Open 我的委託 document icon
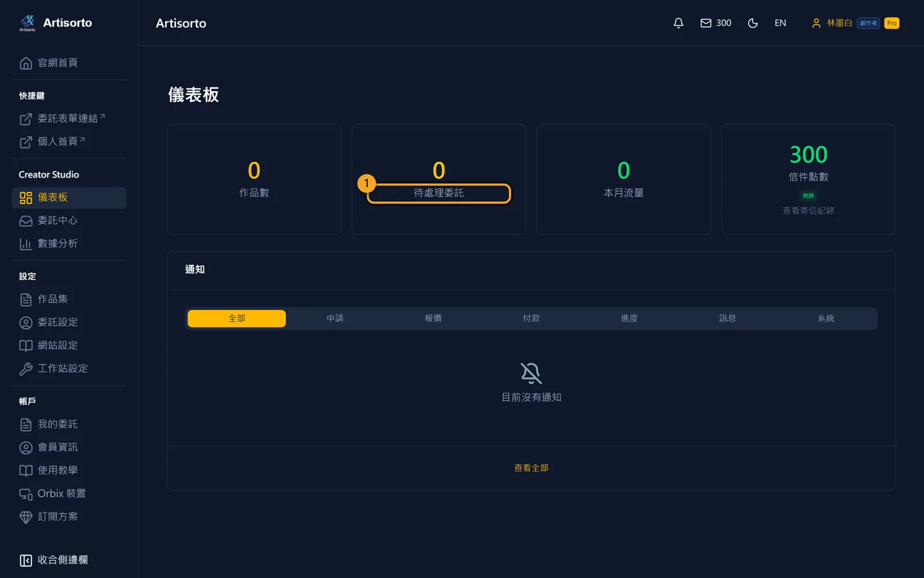This screenshot has width=924, height=578. coord(26,424)
